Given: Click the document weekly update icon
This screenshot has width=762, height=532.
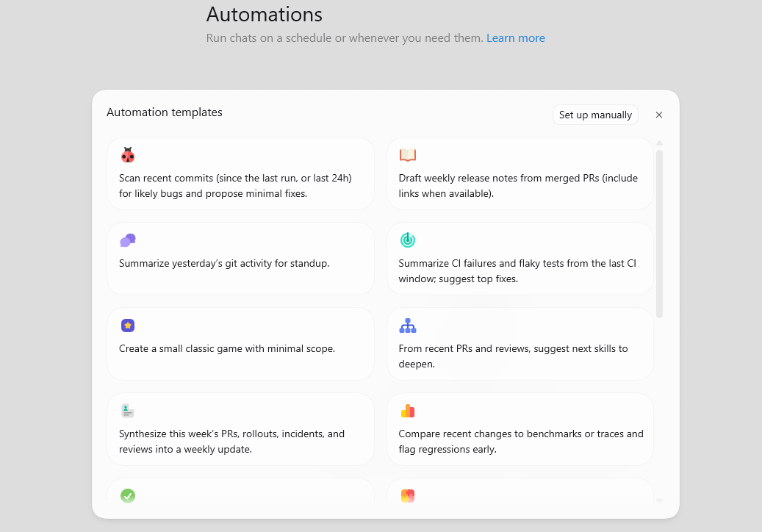Looking at the screenshot, I should 128,411.
